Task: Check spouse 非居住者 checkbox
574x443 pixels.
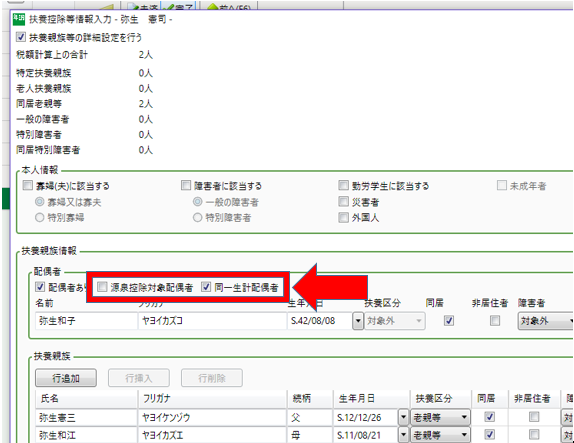Action: pyautogui.click(x=495, y=321)
